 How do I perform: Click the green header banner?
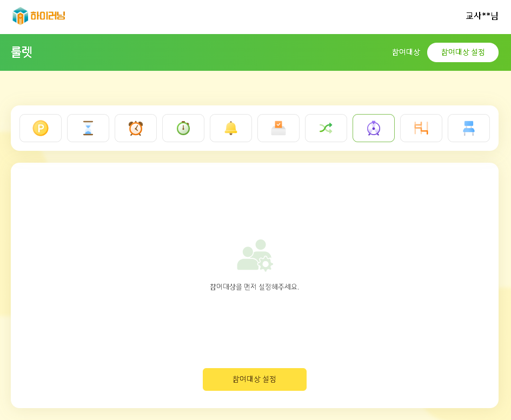216,52
